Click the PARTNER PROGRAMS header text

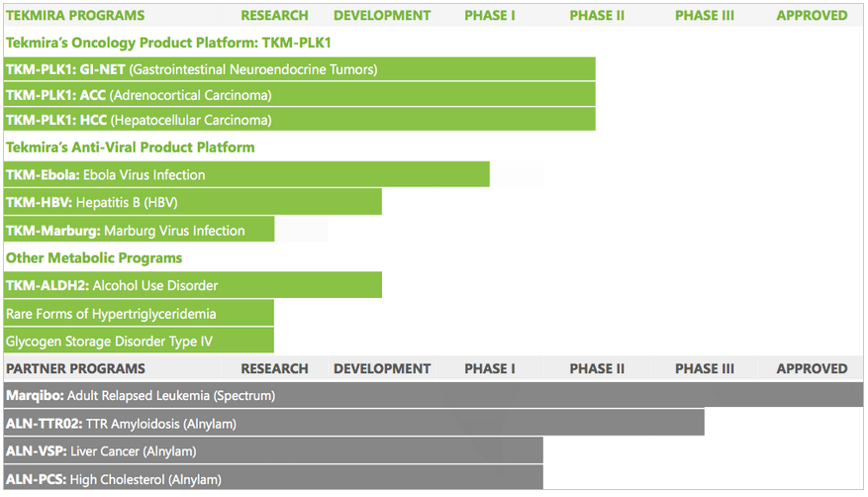click(75, 368)
